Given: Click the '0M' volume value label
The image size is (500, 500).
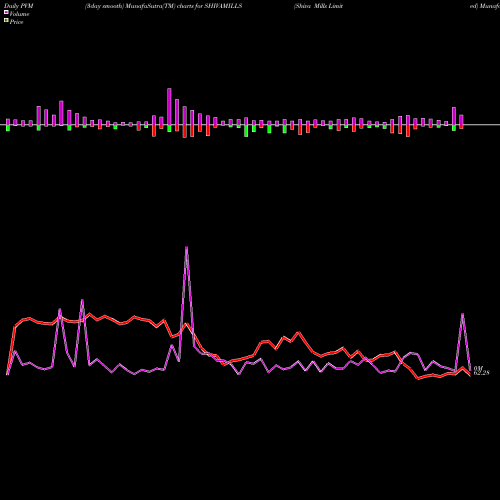Looking at the screenshot, I should (x=478, y=368).
